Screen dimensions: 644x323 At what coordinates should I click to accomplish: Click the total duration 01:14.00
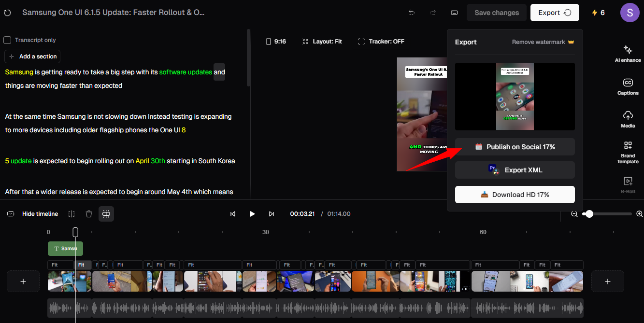(339, 214)
